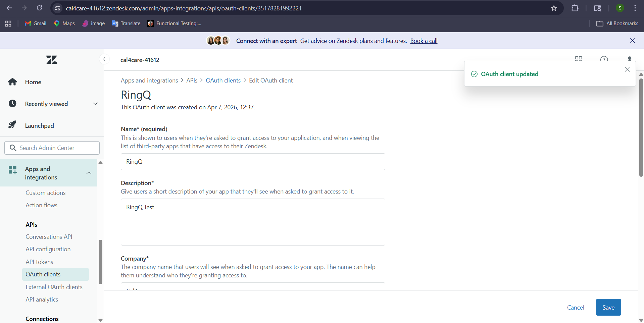The image size is (644, 323).
Task: Click the sidebar scroll-up arrow
Action: click(x=100, y=162)
